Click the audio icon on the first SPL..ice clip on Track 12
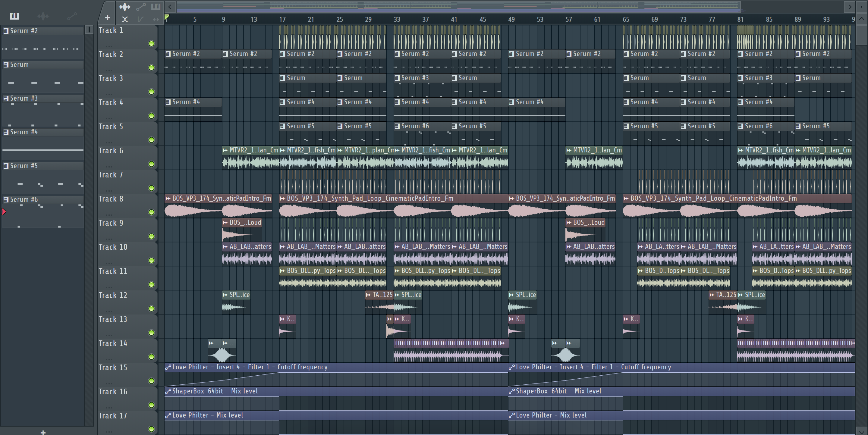The width and height of the screenshot is (868, 435). pos(225,295)
